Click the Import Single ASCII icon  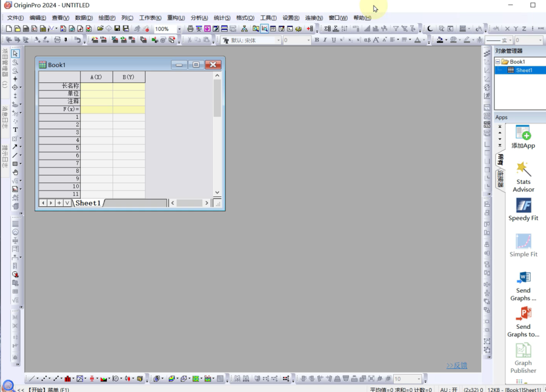point(104,40)
